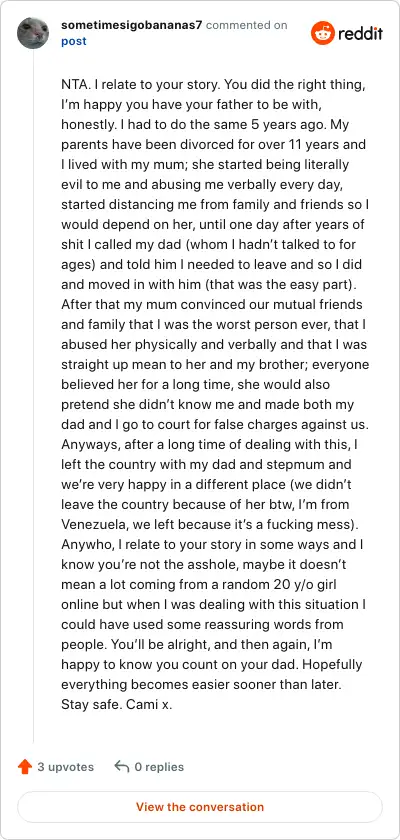Click the opening "NTA." word in comment
Image resolution: width=400 pixels, height=840 pixels.
pos(73,85)
